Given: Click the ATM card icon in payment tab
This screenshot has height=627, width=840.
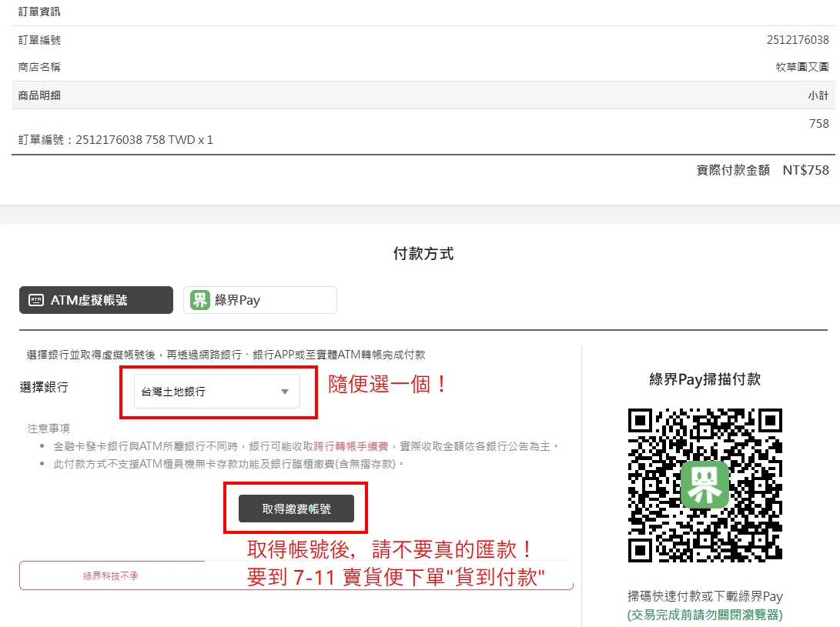Looking at the screenshot, I should tap(36, 301).
